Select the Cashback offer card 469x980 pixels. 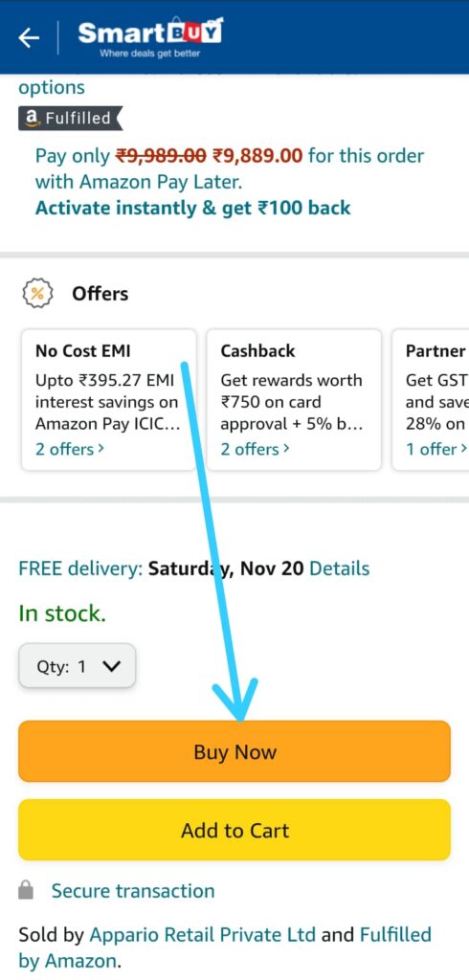(294, 399)
